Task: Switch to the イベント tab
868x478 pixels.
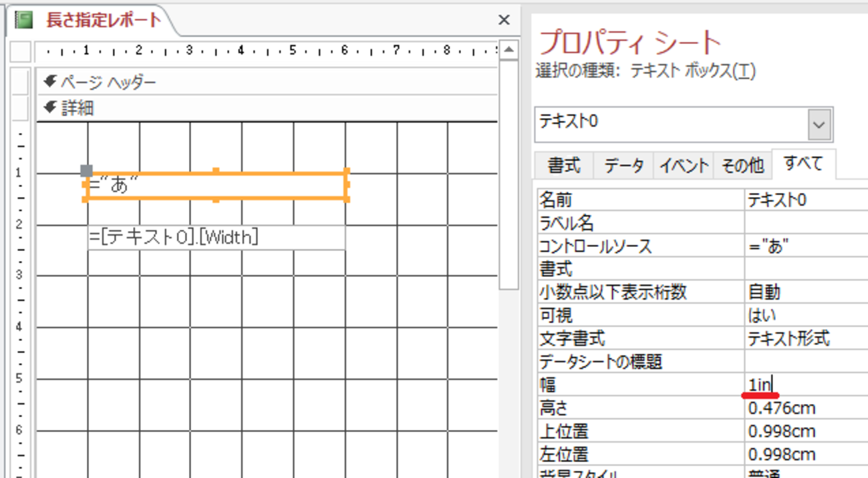Action: coord(683,165)
